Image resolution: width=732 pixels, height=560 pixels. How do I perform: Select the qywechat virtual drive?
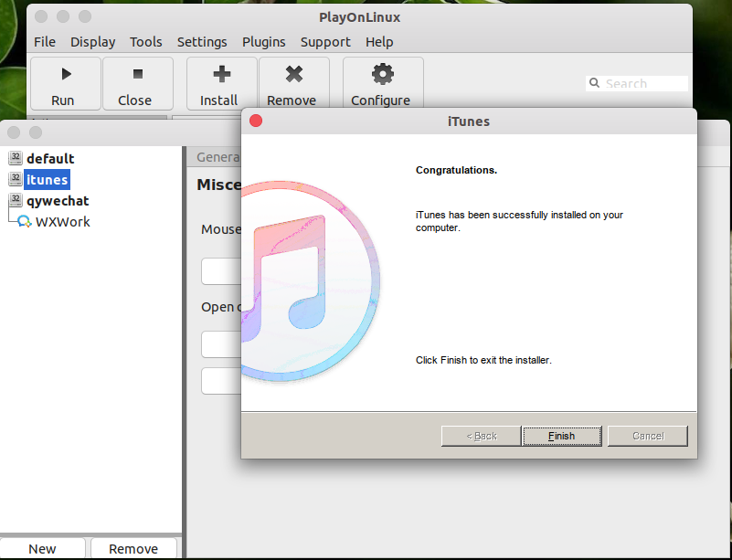pyautogui.click(x=58, y=201)
